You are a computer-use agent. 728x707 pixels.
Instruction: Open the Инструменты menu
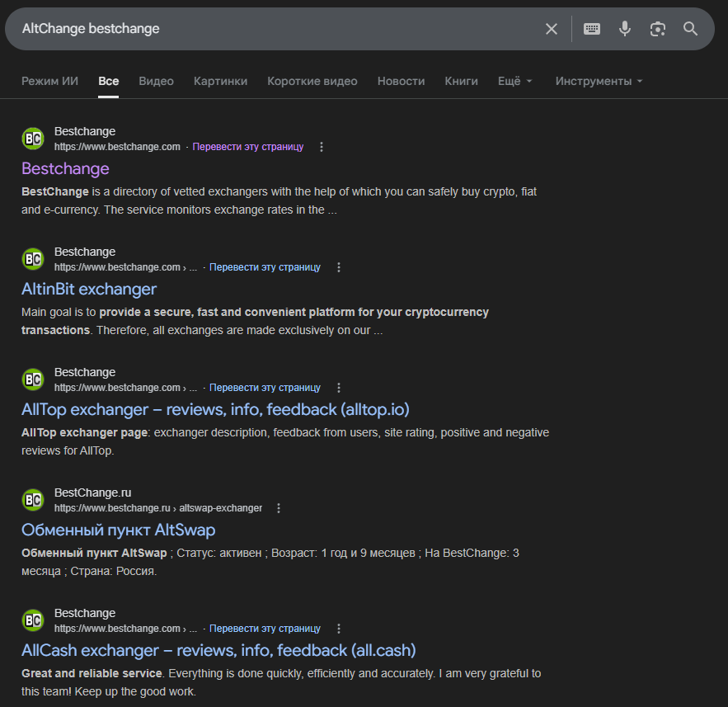(599, 81)
